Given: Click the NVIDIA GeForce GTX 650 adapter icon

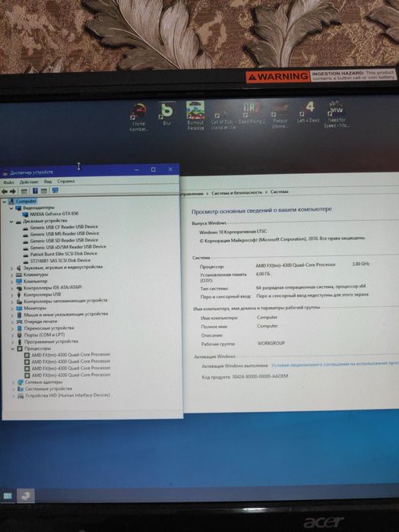Looking at the screenshot, I should pyautogui.click(x=25, y=214).
